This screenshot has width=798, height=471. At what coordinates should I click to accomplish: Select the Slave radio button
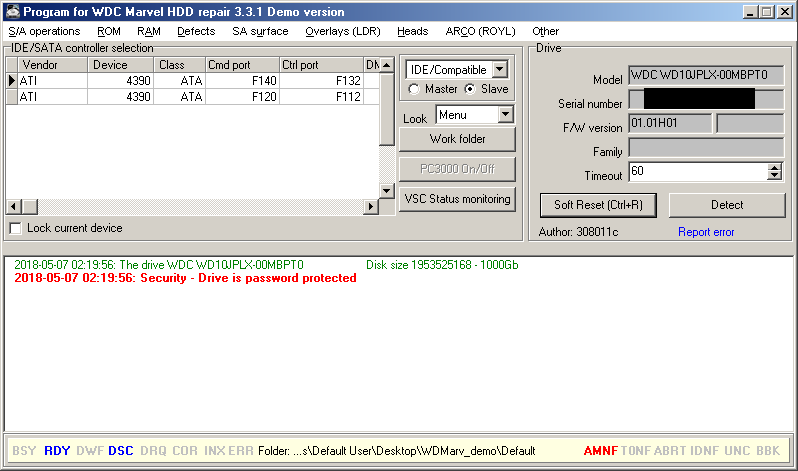[x=470, y=89]
